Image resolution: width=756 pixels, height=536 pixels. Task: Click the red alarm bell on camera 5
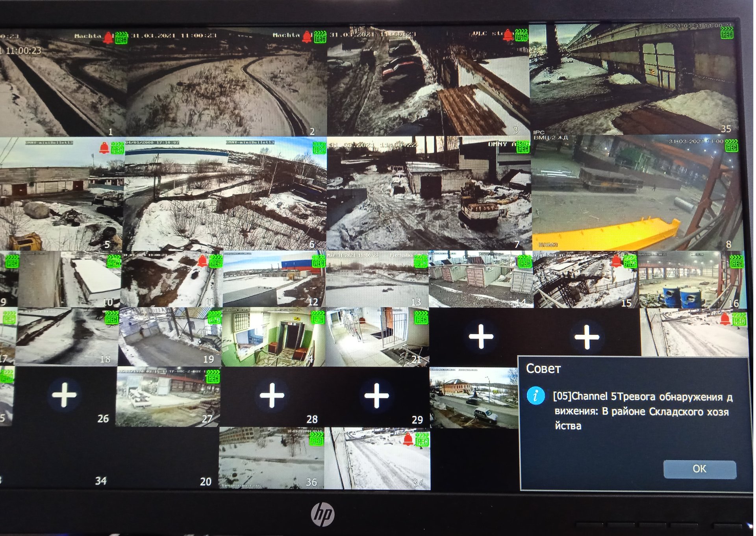[x=104, y=148]
